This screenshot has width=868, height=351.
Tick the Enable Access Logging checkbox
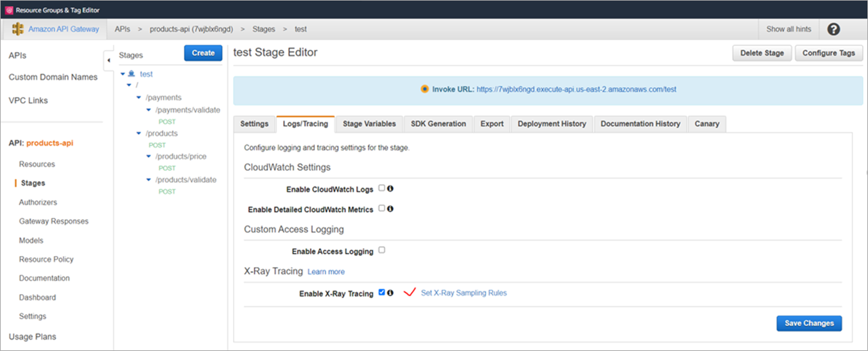tap(382, 250)
